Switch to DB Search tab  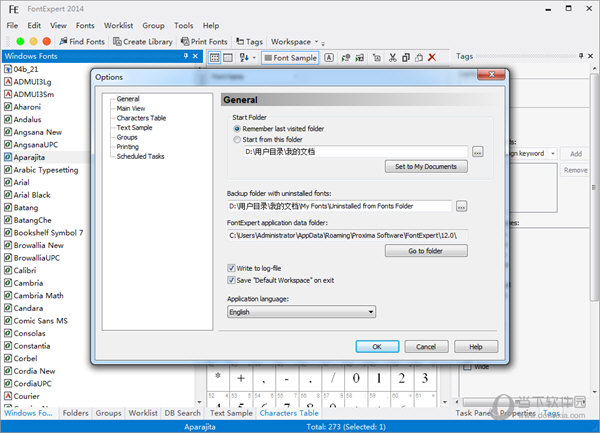183,413
